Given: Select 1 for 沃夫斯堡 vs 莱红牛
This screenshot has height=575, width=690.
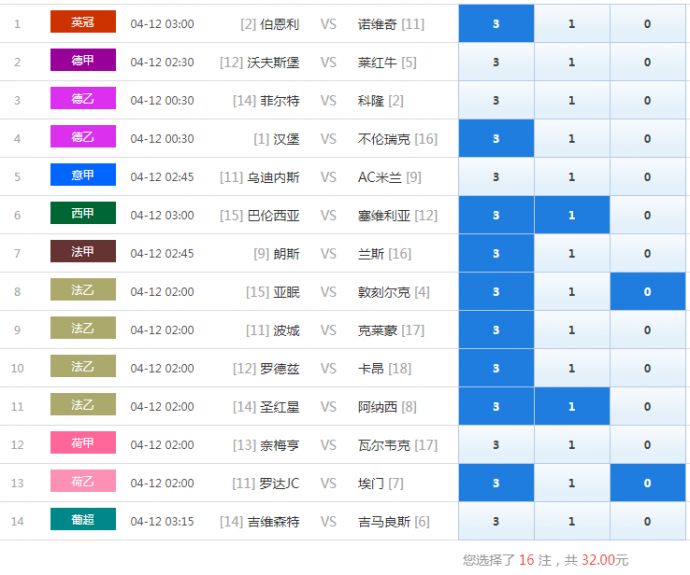Looking at the screenshot, I should point(572,62).
